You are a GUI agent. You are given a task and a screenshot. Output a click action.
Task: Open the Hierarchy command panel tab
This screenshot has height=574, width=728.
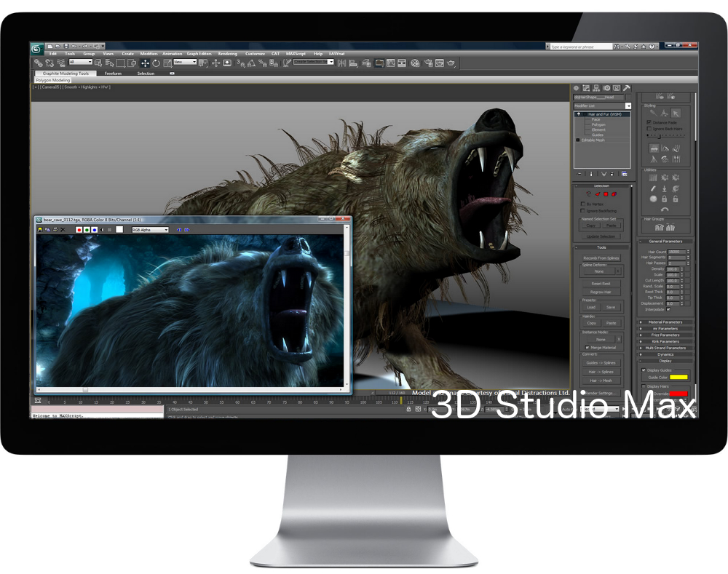click(596, 88)
